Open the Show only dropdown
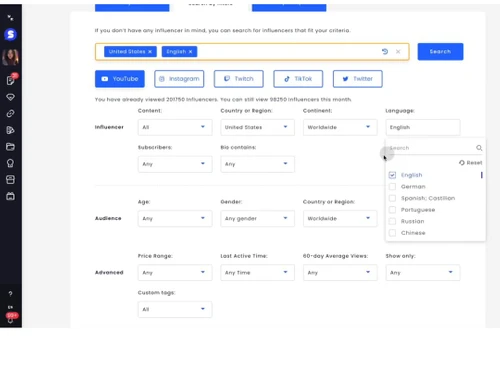 423,273
